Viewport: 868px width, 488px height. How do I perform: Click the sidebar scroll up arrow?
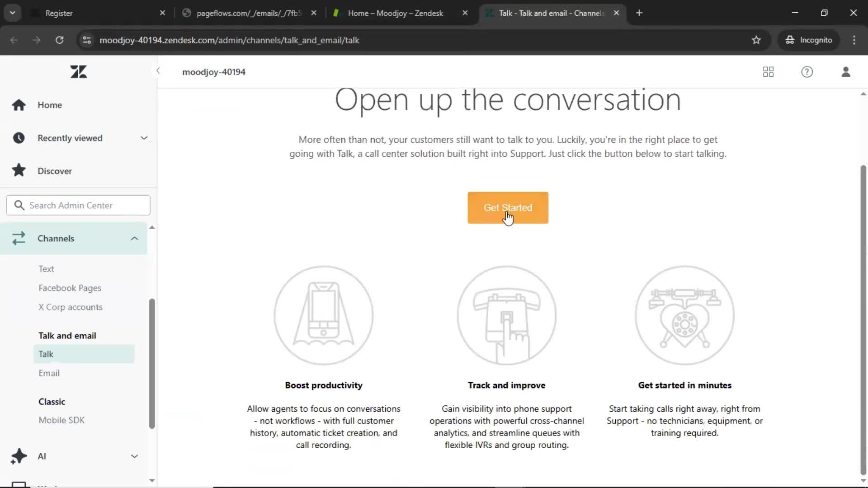pyautogui.click(x=152, y=227)
